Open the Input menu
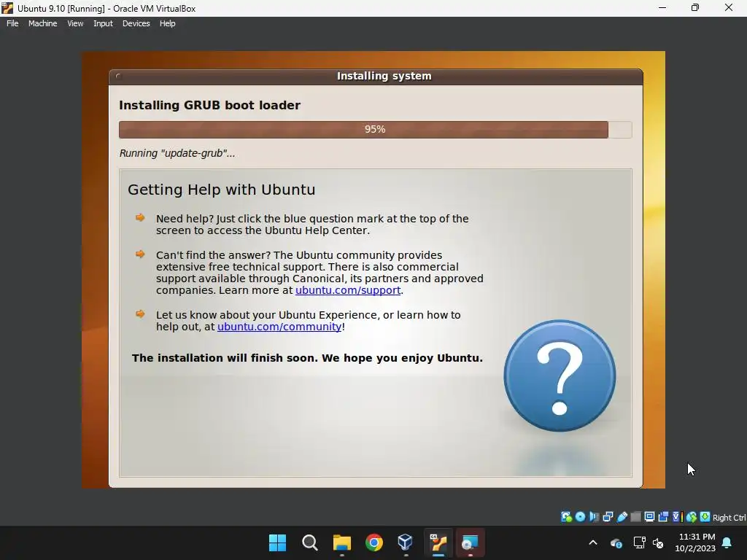This screenshot has width=747, height=560. point(103,23)
